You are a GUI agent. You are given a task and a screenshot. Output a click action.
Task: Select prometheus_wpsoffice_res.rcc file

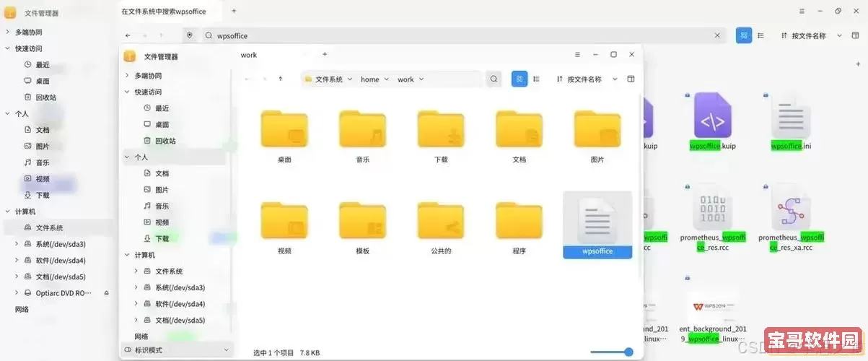(713, 217)
